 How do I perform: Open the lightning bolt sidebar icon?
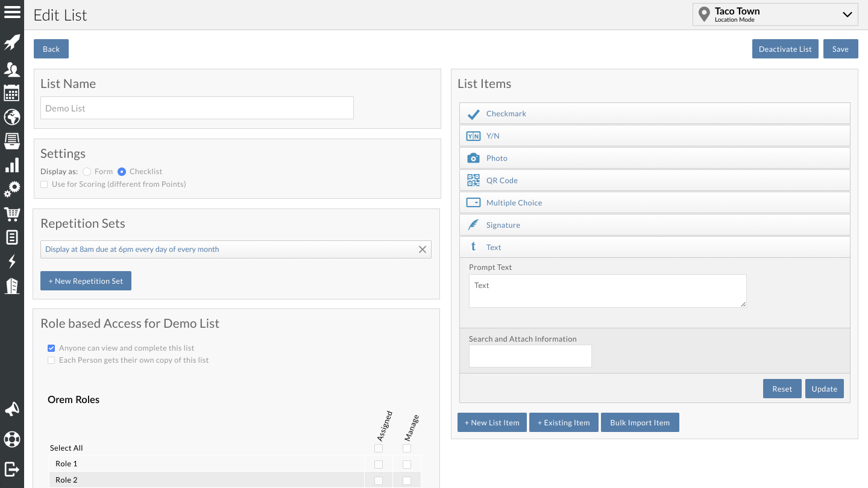12,261
